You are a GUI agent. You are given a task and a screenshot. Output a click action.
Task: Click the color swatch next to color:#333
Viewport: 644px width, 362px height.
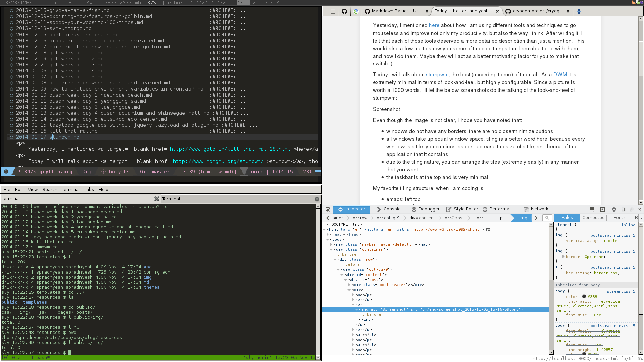pyautogui.click(x=584, y=296)
